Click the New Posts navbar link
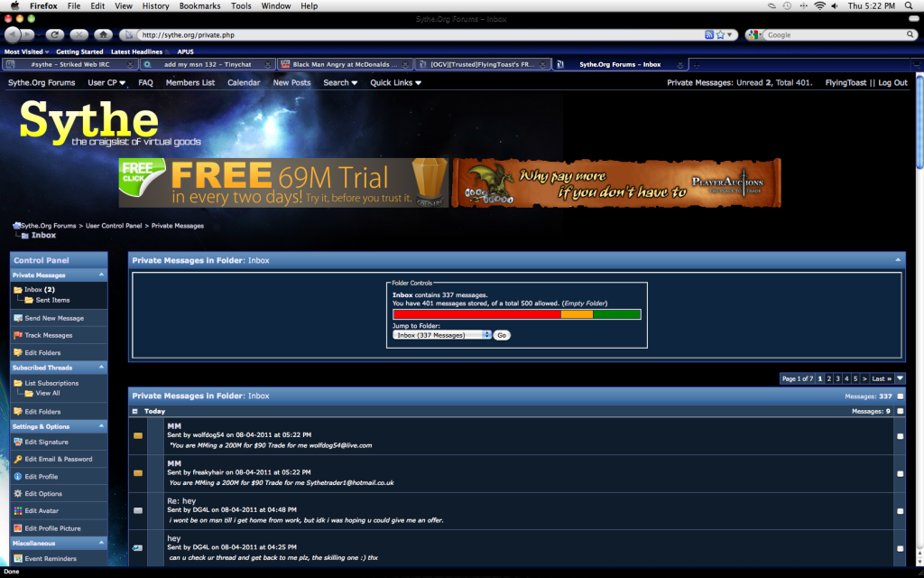 tap(291, 82)
